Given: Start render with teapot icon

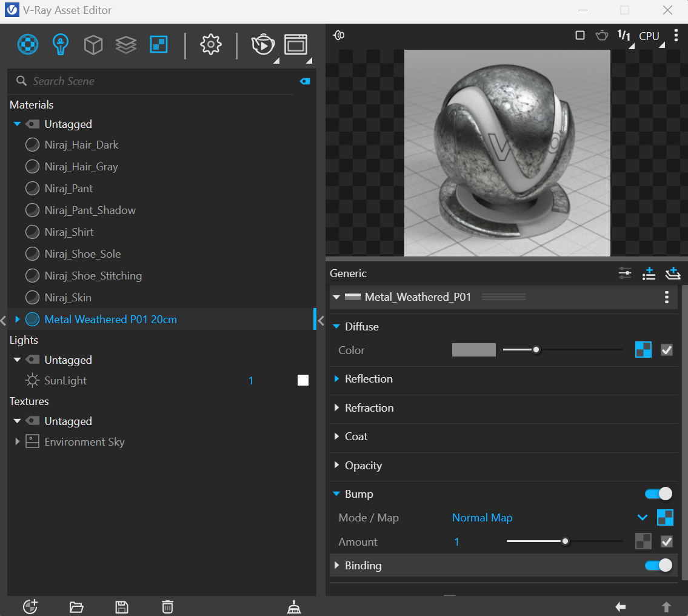Looking at the screenshot, I should point(263,44).
